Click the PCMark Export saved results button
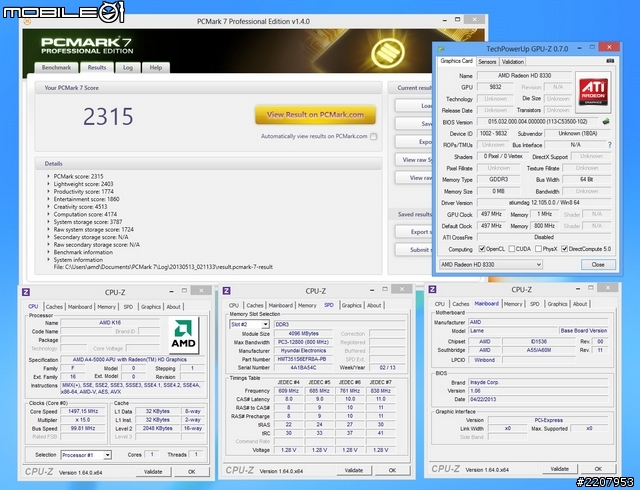Screen dimensions: 640x490 point(414,232)
